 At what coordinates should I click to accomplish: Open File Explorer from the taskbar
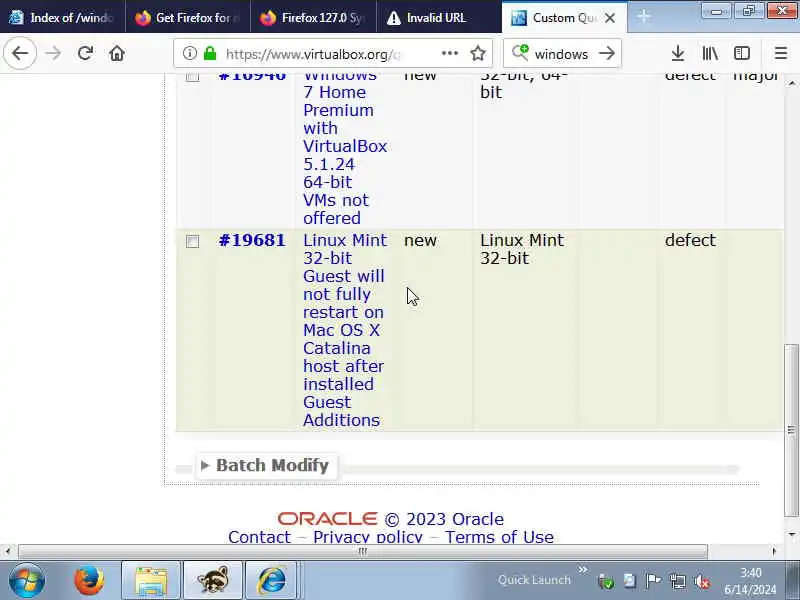point(151,581)
